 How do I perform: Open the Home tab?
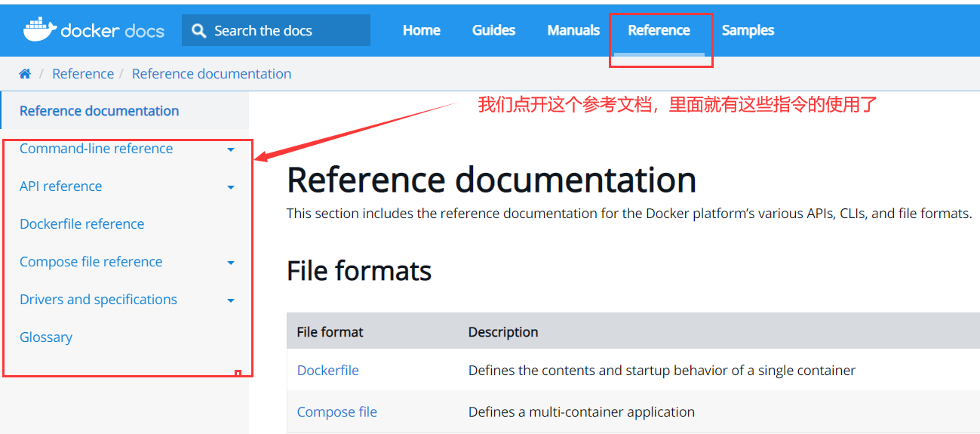422,30
